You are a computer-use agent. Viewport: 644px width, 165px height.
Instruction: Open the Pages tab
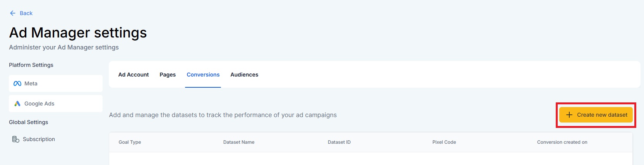168,75
